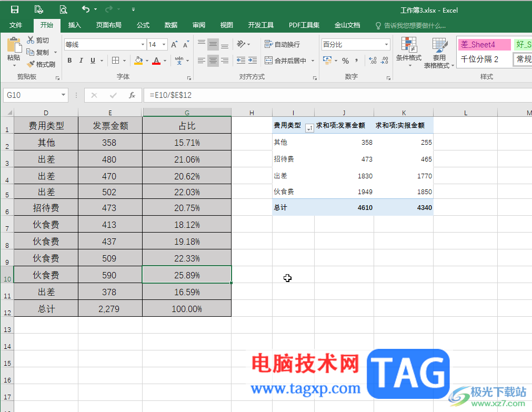Open the 公式 ribbon tab
The image size is (532, 412).
pos(143,25)
